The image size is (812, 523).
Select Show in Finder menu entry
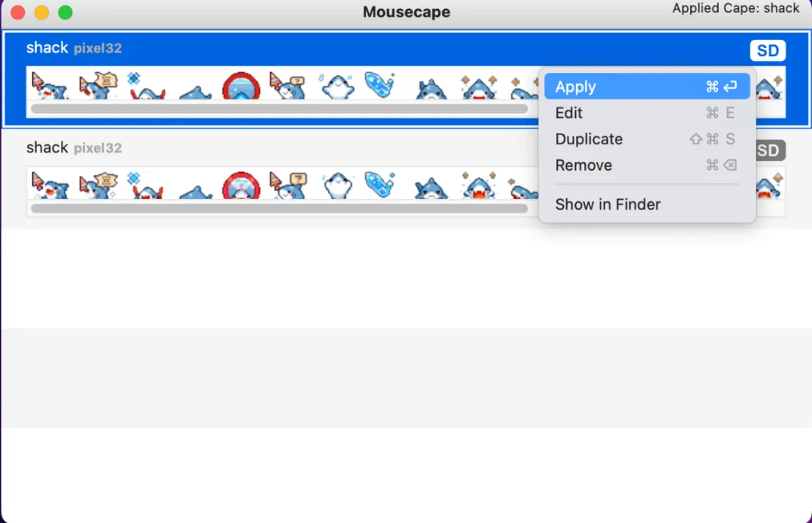[x=647, y=204]
